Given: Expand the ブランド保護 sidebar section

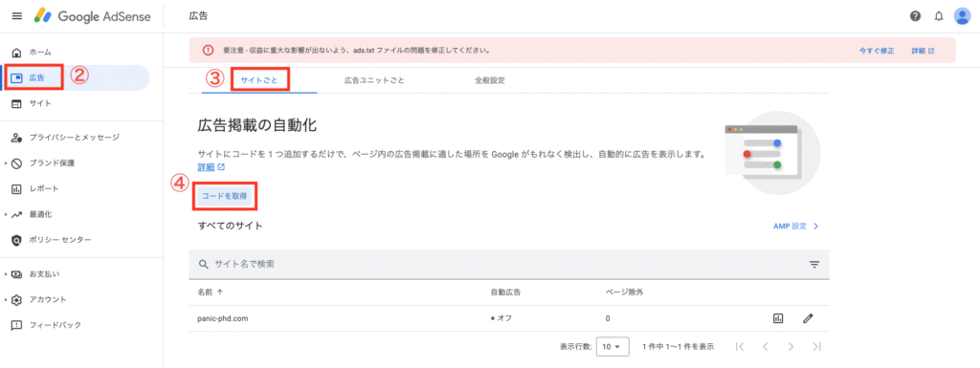Looking at the screenshot, I should 5,163.
